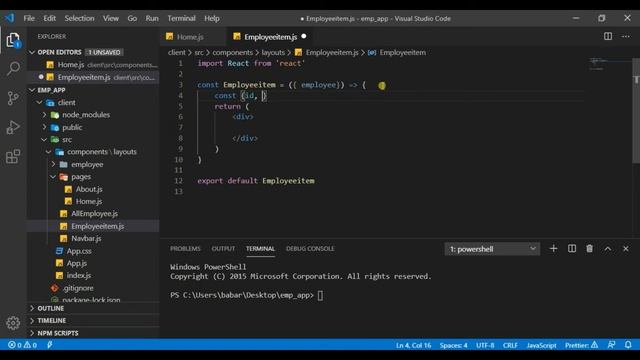The height and width of the screenshot is (360, 640).
Task: Collapse the src folder
Action: coord(44,140)
